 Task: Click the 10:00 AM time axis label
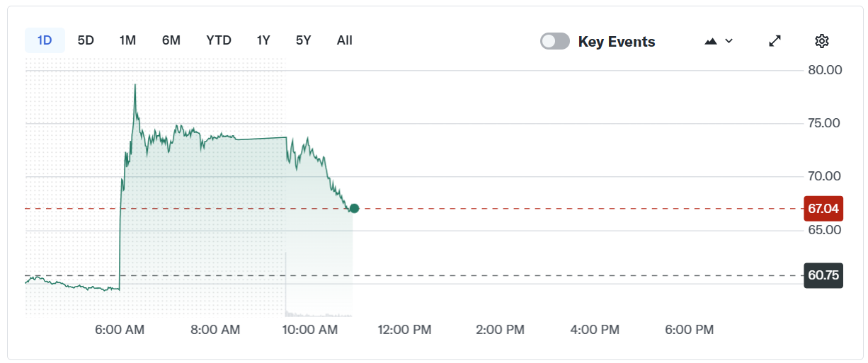309,330
